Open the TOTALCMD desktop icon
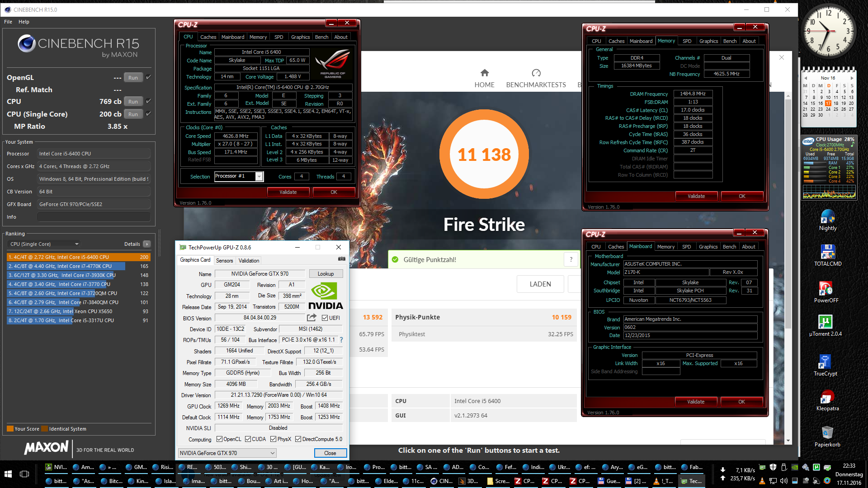This screenshot has height=488, width=868. pyautogui.click(x=828, y=256)
